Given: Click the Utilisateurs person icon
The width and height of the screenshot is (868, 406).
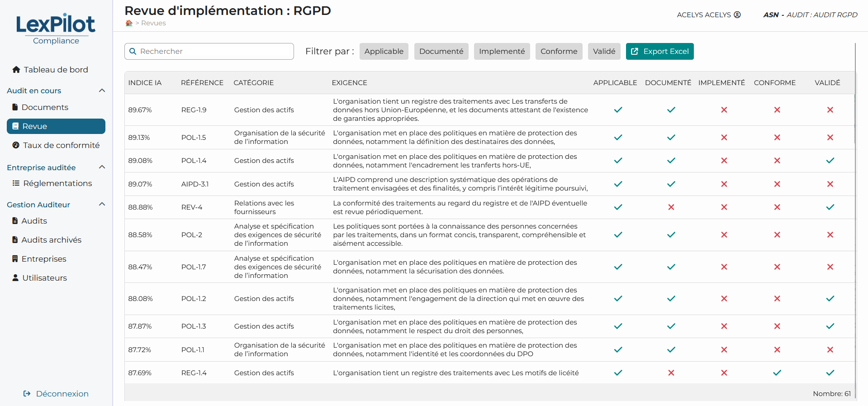Looking at the screenshot, I should tap(15, 278).
